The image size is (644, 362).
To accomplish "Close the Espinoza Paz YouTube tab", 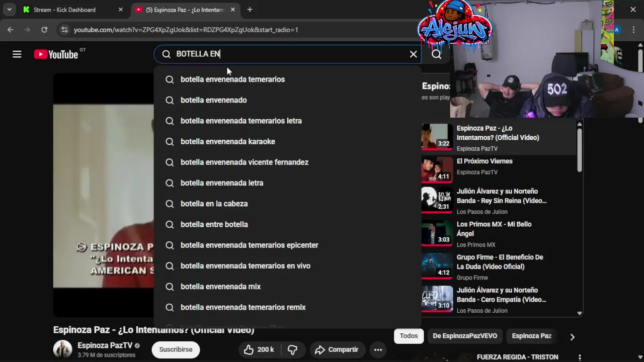I will tap(232, 10).
